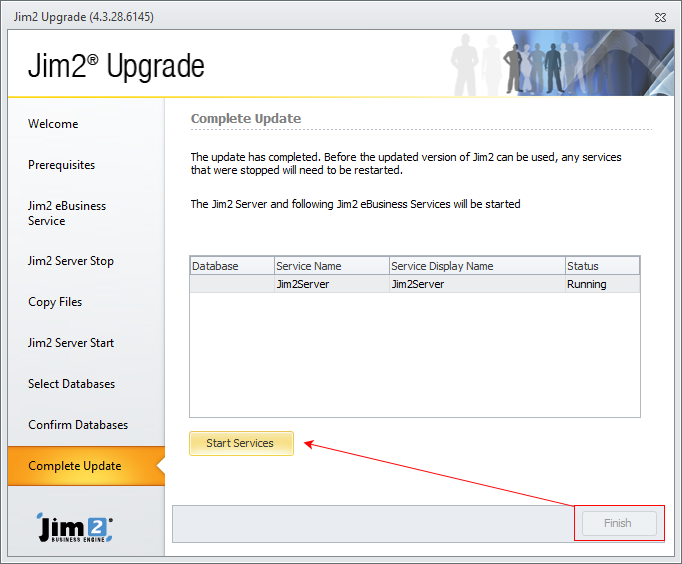The image size is (682, 564).
Task: Close the Jim2 Upgrade window
Action: (660, 17)
